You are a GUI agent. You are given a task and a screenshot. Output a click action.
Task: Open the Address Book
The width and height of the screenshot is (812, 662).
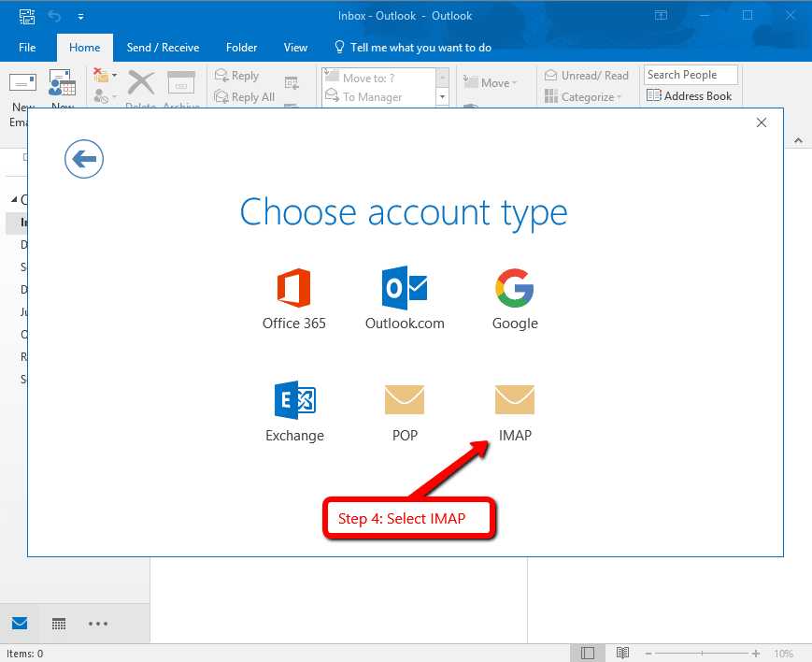point(690,96)
